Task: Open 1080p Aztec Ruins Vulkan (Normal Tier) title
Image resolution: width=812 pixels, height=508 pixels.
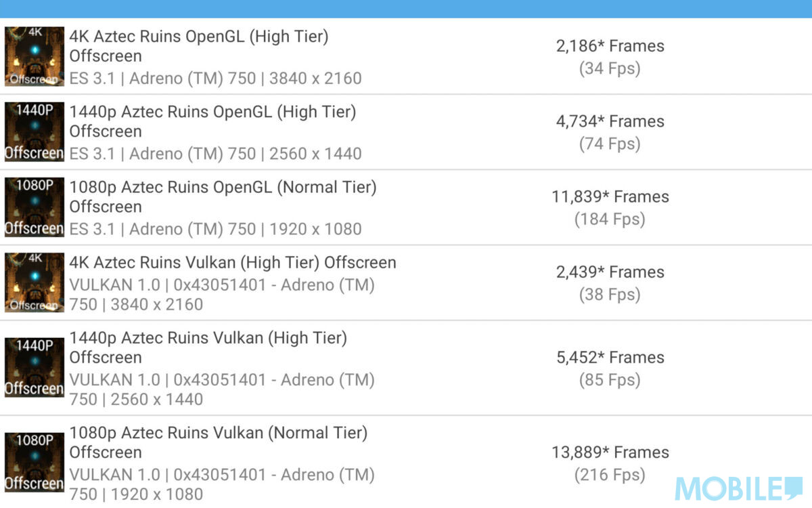Action: click(x=218, y=433)
